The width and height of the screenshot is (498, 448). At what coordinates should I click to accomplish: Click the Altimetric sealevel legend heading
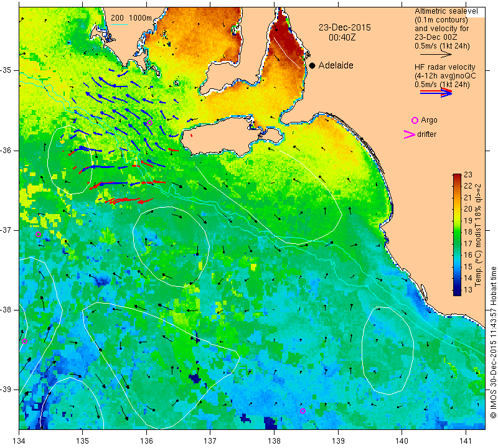(446, 11)
